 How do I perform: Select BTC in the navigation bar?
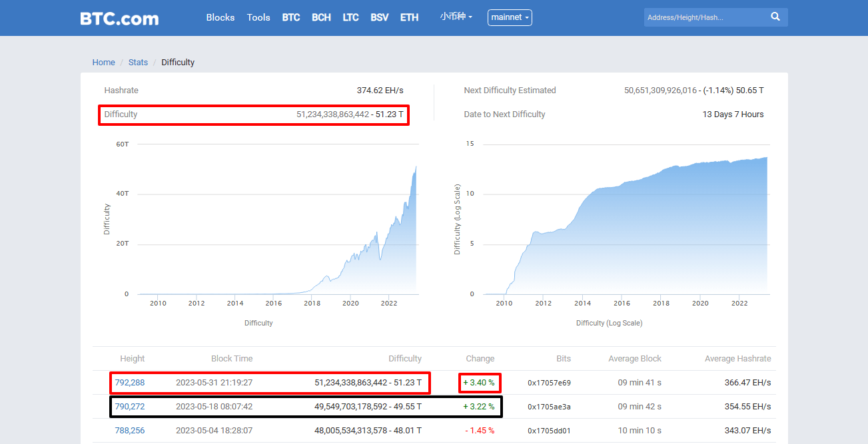(x=291, y=17)
